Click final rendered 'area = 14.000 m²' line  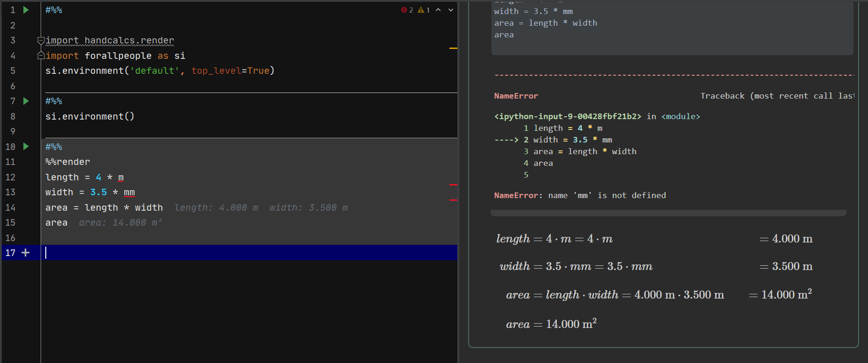tap(551, 324)
